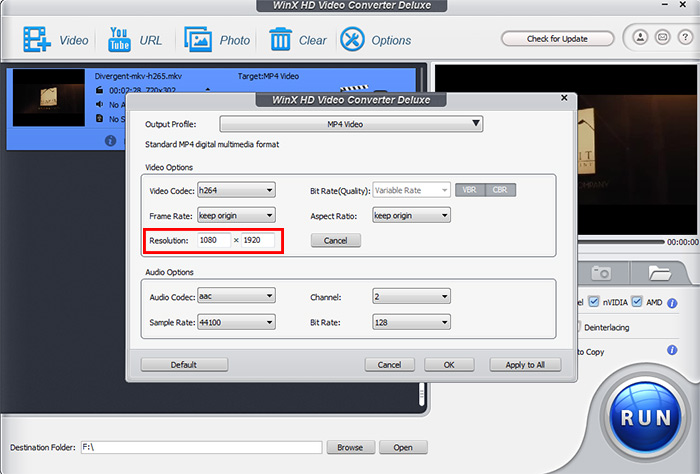
Task: Click the Browse button
Action: pos(350,447)
